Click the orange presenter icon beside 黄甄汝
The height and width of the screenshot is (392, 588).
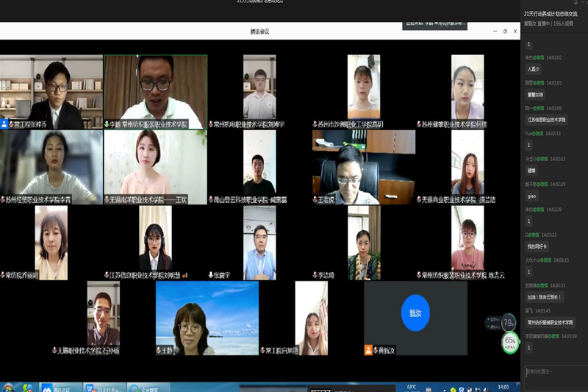pyautogui.click(x=368, y=350)
